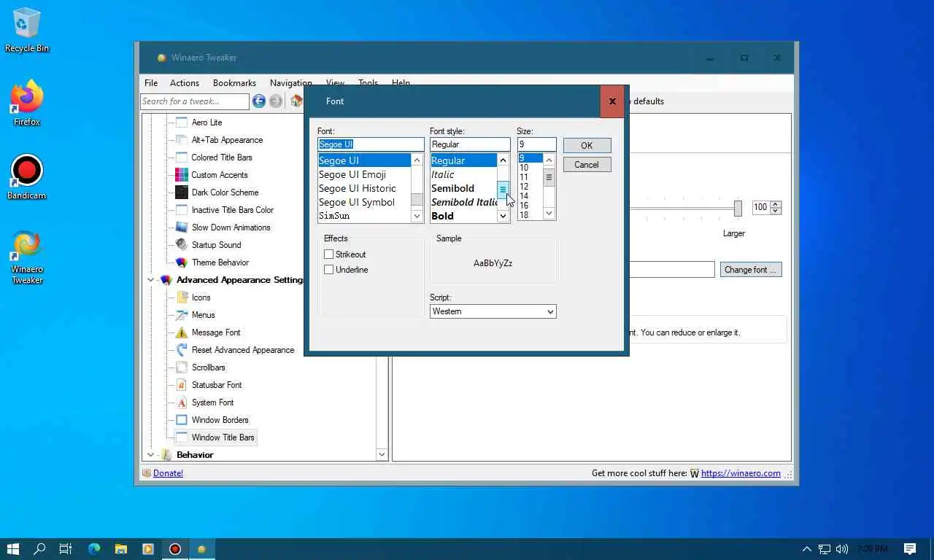Enable the Underline effect checkbox

click(x=329, y=270)
